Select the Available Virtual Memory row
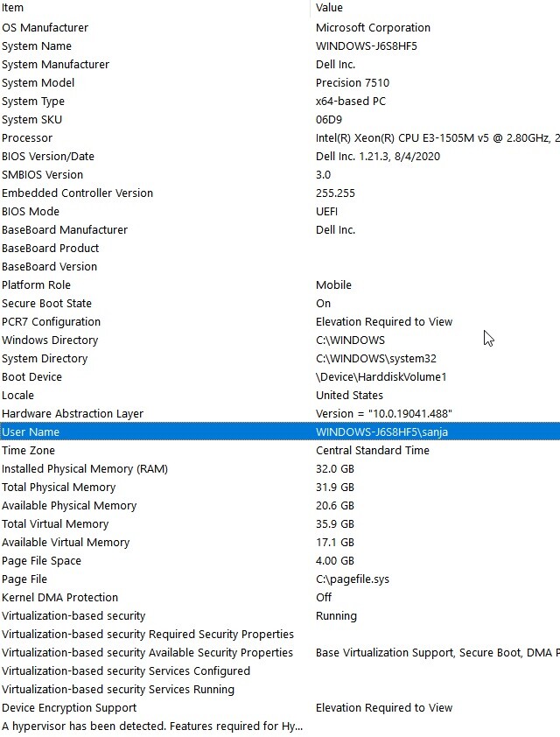 280,543
